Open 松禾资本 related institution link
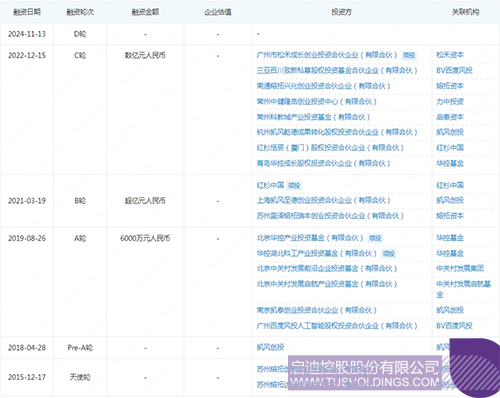500x398 pixels. tap(450, 55)
